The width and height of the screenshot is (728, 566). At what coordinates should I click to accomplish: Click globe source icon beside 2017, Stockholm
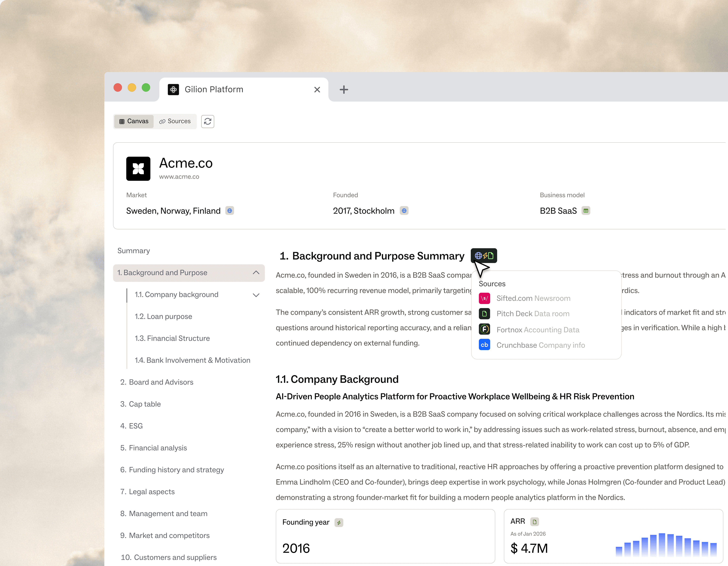pyautogui.click(x=404, y=211)
